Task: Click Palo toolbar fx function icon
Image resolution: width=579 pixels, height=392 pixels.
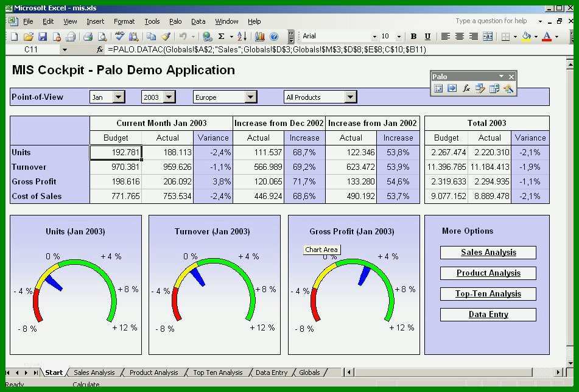Action: pos(466,88)
